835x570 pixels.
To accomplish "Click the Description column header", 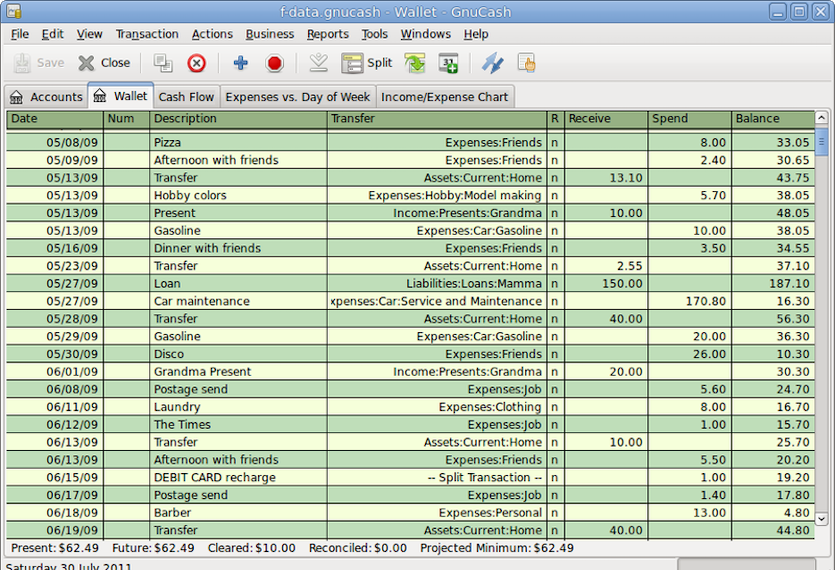I will click(x=239, y=119).
